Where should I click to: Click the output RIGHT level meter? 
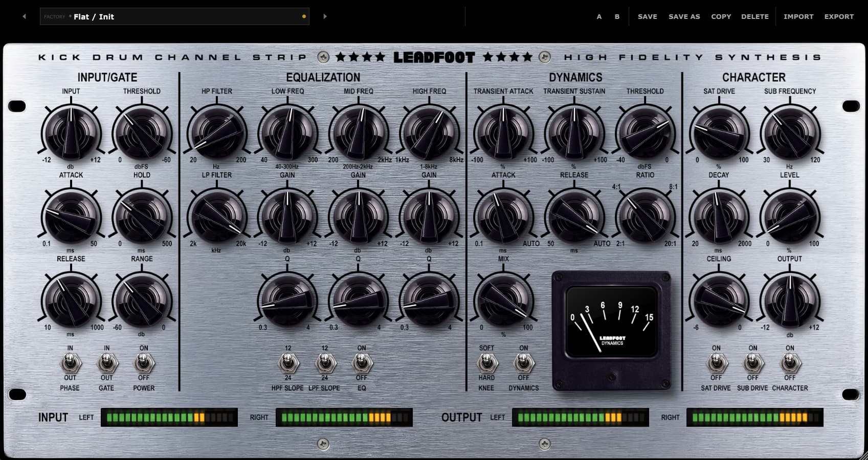[755, 417]
